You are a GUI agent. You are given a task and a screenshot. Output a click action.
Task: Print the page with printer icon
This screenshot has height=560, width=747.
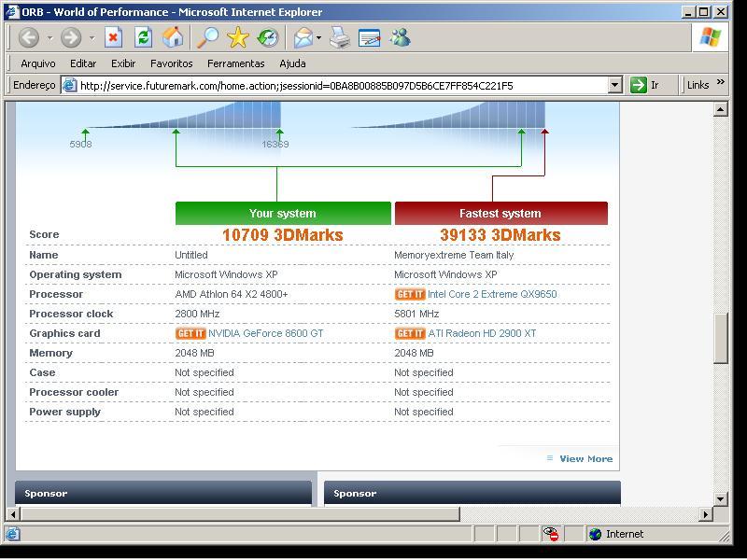pos(340,37)
